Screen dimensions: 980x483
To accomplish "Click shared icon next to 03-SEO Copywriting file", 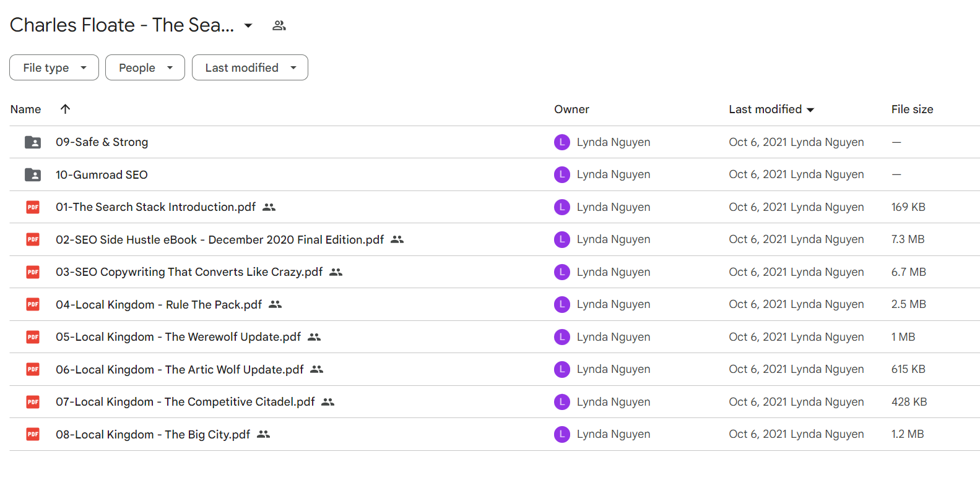I will coord(336,272).
